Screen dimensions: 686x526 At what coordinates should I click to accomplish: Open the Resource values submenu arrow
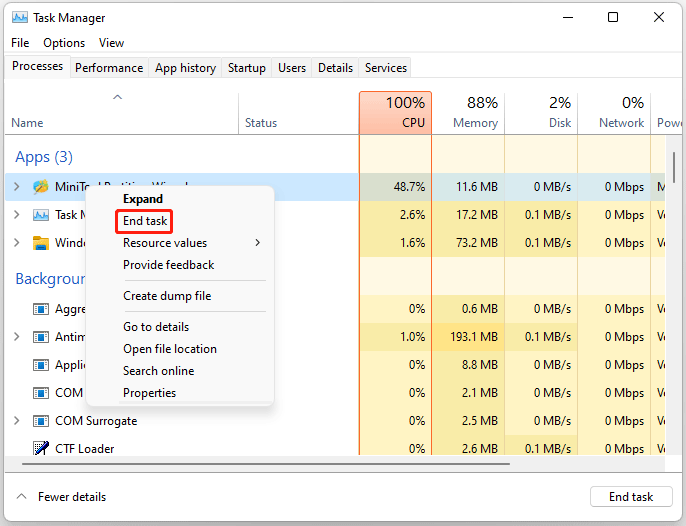[x=258, y=243]
